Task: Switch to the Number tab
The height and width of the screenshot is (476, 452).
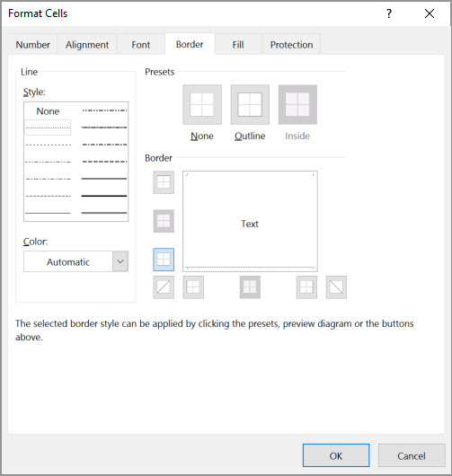Action: pos(33,45)
